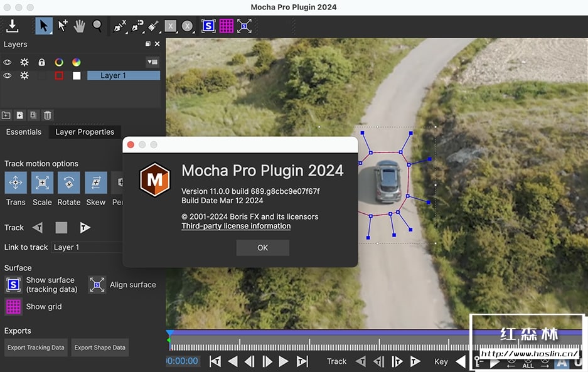Click the Save/Export download arrow icon

click(x=13, y=26)
